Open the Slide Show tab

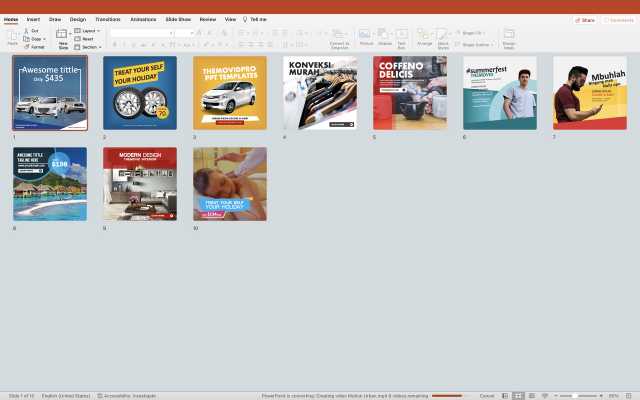click(178, 19)
